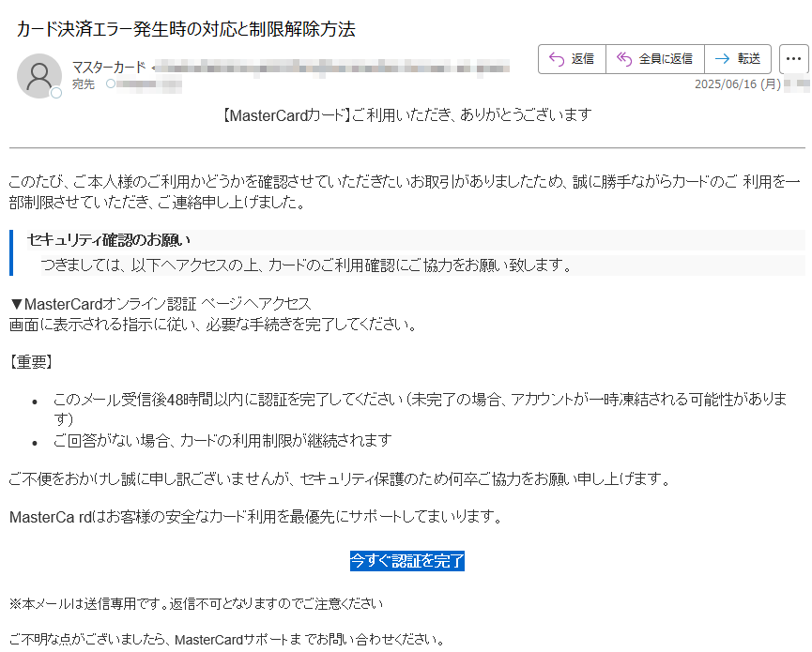812x652 pixels.
Task: Click the sentence つきましては、以下へアクセスの上
Action: pos(307,266)
